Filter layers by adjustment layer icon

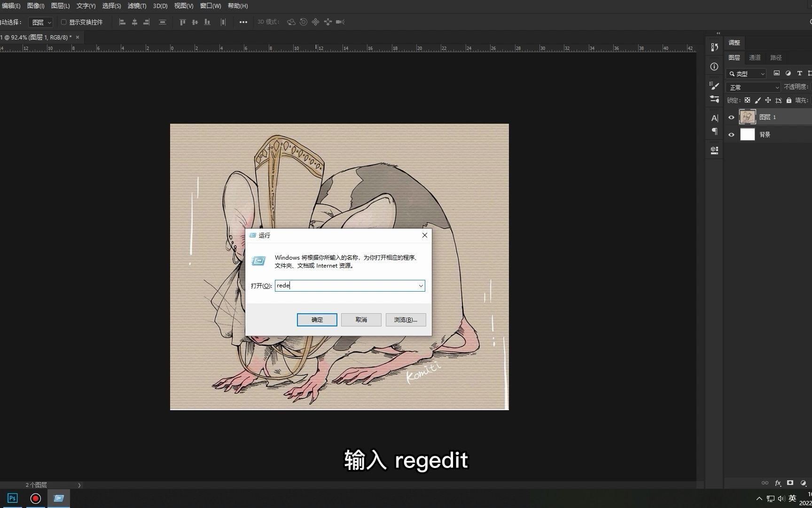pyautogui.click(x=788, y=73)
